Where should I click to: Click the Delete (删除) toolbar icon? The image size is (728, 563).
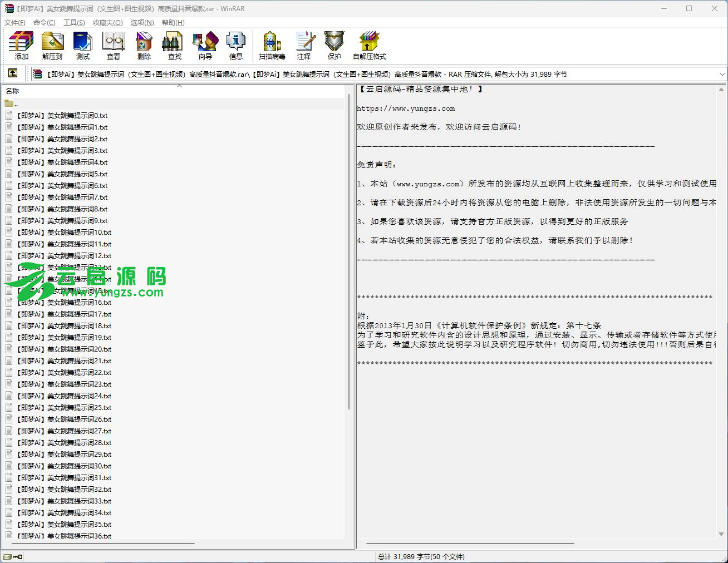(144, 46)
